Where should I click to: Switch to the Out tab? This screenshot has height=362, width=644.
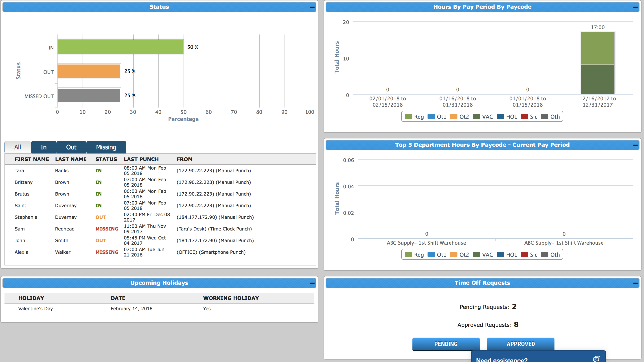coord(71,147)
